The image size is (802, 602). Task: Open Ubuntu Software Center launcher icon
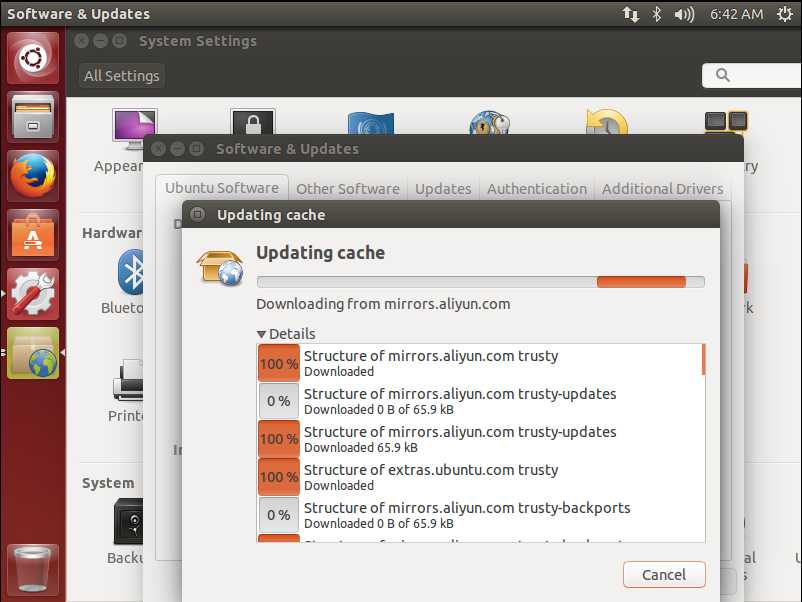33,235
